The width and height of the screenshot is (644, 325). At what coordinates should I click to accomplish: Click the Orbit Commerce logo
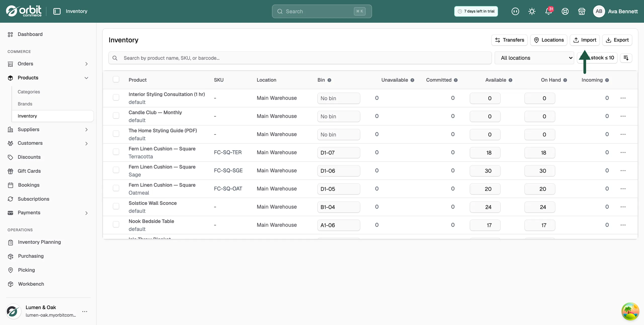[x=24, y=11]
